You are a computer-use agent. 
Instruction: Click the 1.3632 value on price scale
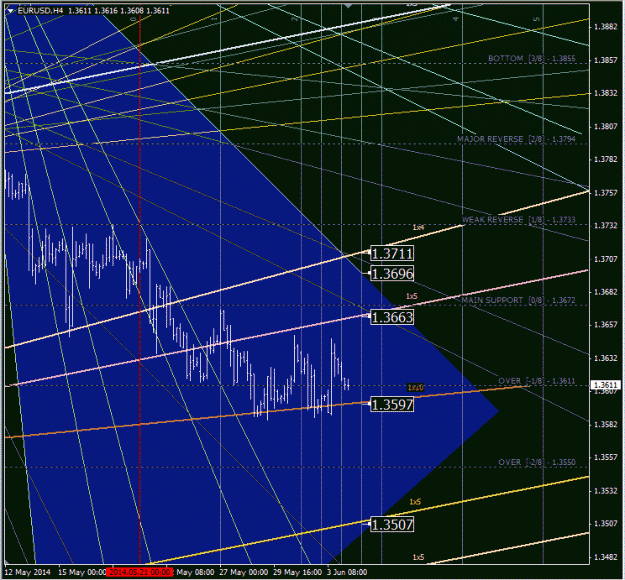point(605,358)
